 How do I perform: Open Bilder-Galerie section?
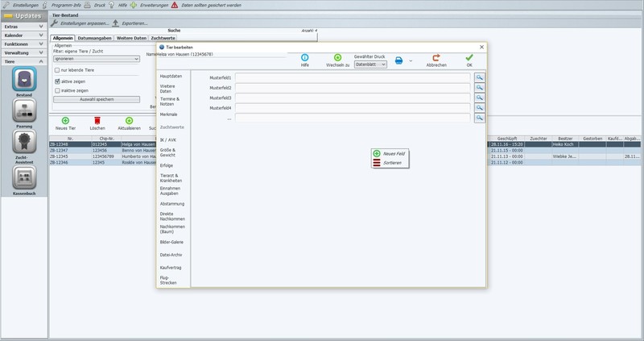(x=171, y=243)
